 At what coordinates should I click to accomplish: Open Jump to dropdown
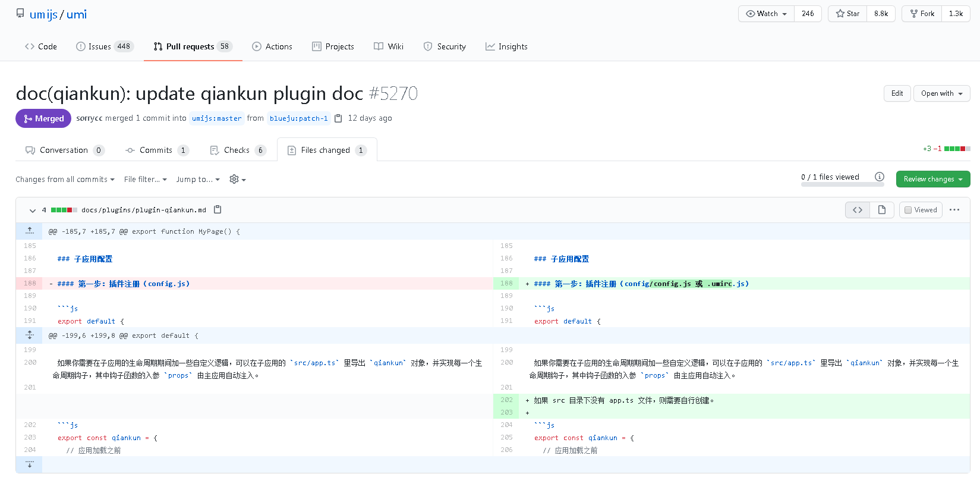click(x=198, y=179)
